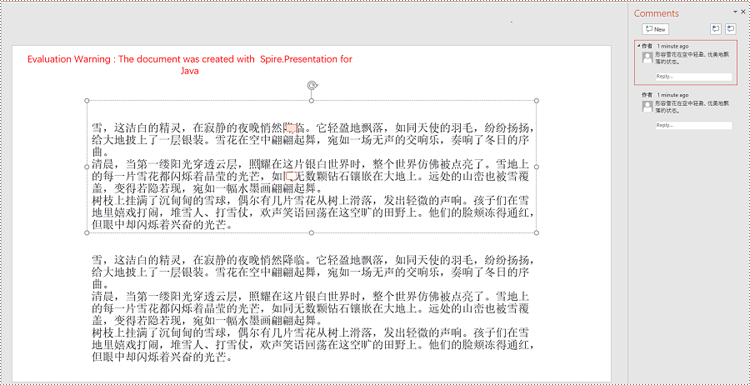The height and width of the screenshot is (385, 750).
Task: Click the right-middle sizing handle of text box
Action: click(536, 166)
